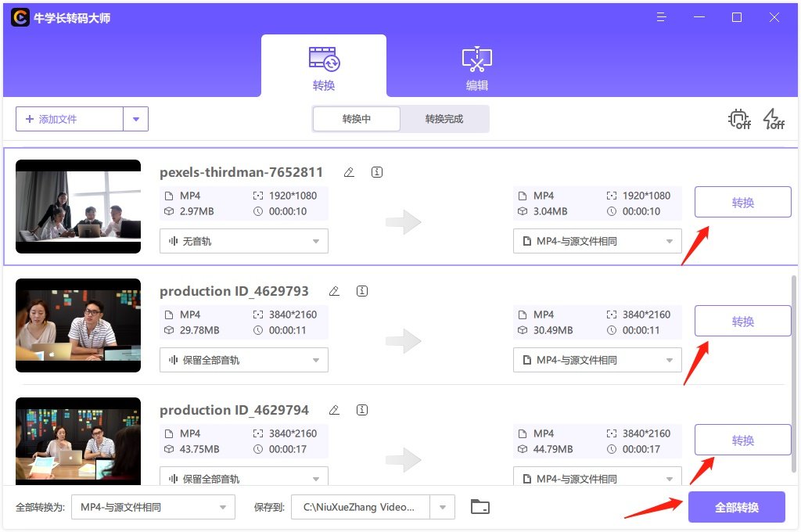
Task: Open the 全部转换为 format dropdown
Action: pos(153,506)
